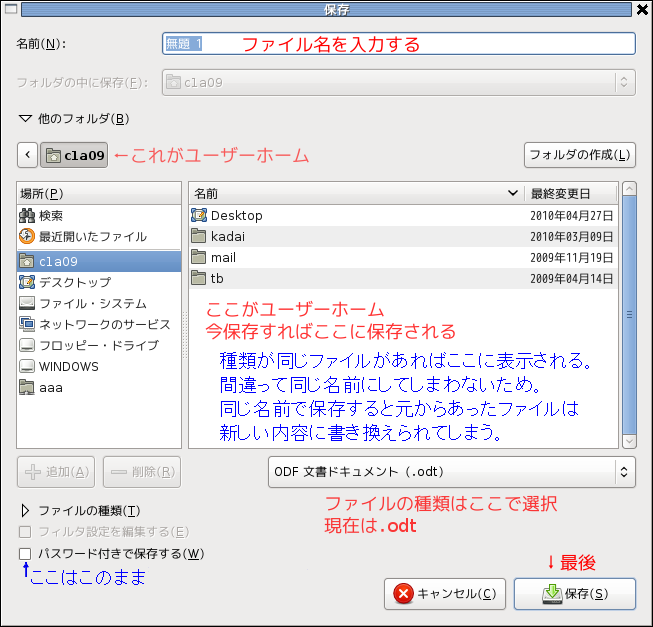This screenshot has width=653, height=627.
Task: Click the recent files clock icon
Action: click(x=27, y=236)
